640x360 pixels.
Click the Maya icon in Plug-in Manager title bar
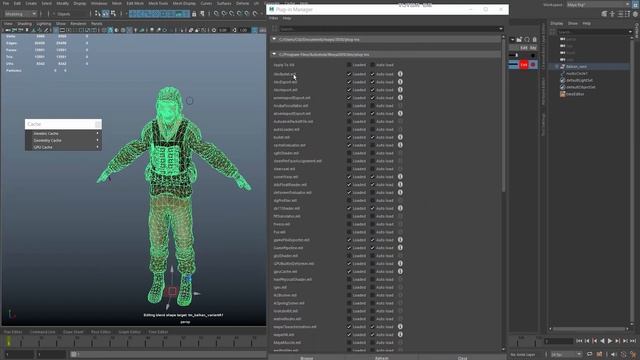point(271,9)
